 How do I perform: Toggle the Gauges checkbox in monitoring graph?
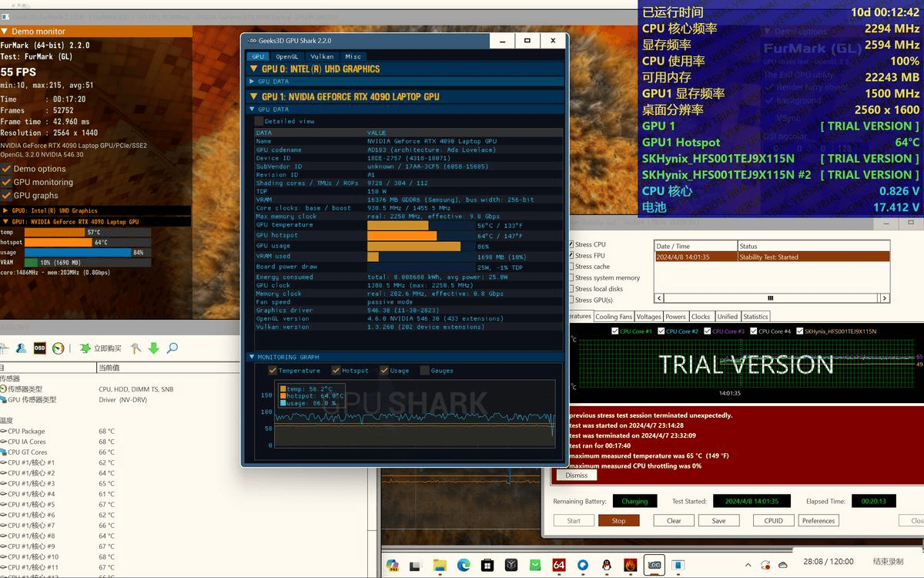point(425,371)
